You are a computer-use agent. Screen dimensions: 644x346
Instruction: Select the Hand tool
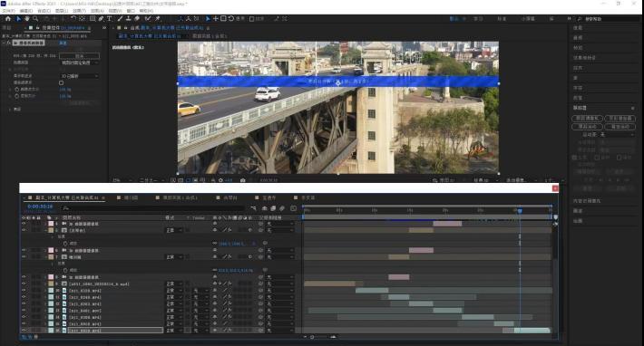coord(26,18)
